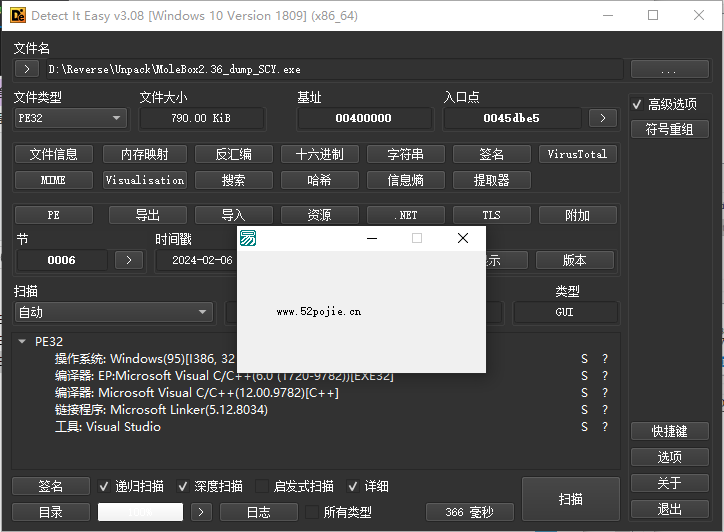Click 快捷键 shortcuts button
This screenshot has height=532, width=724.
point(669,431)
